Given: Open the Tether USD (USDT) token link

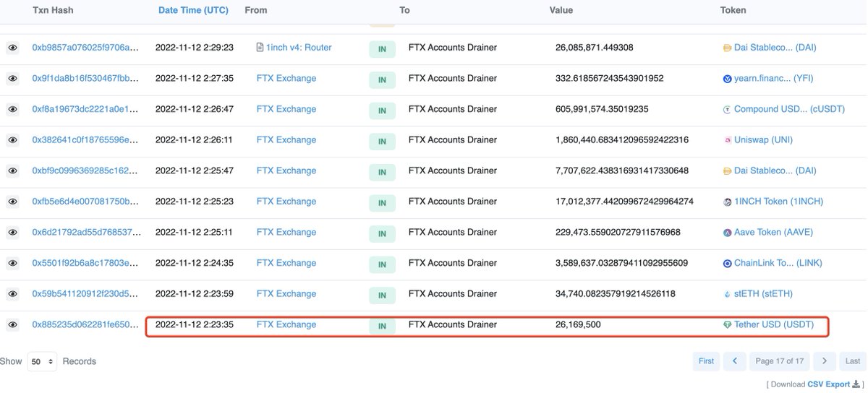Looking at the screenshot, I should pyautogui.click(x=774, y=324).
